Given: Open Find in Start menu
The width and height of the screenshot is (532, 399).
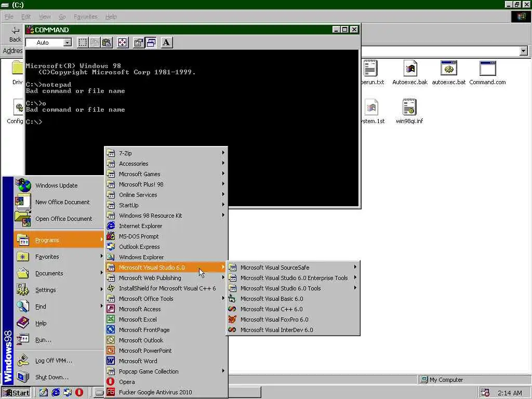Looking at the screenshot, I should [59, 307].
